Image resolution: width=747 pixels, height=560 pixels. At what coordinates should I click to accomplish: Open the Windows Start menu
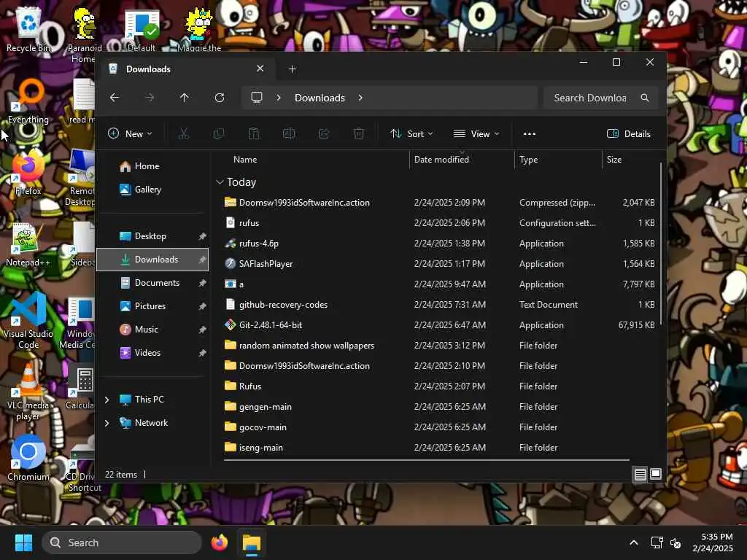click(23, 542)
